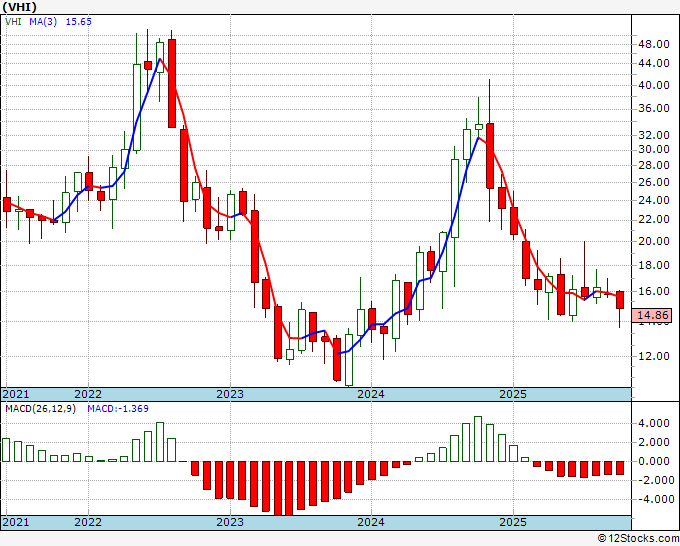This screenshot has width=680, height=546.
Task: Select the 36.00 price axis label
Action: click(654, 108)
